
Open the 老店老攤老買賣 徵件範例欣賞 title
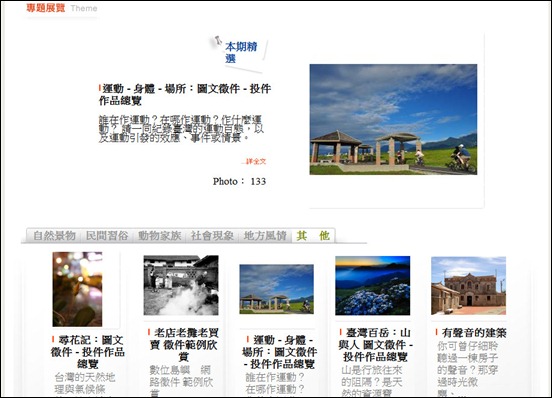coord(184,345)
